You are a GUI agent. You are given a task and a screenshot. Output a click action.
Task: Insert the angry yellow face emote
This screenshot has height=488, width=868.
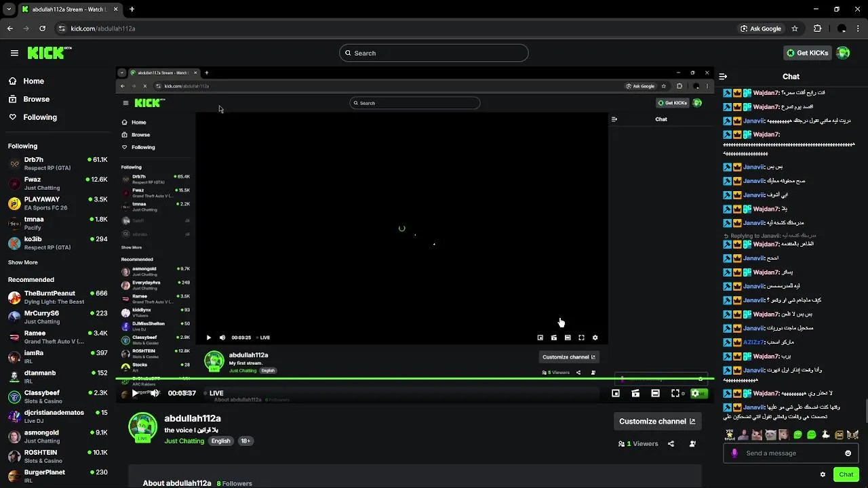tap(839, 435)
